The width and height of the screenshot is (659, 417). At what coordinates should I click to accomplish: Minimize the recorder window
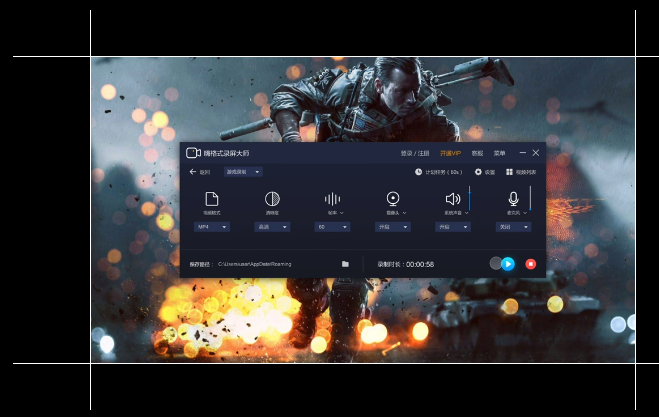pyautogui.click(x=522, y=153)
